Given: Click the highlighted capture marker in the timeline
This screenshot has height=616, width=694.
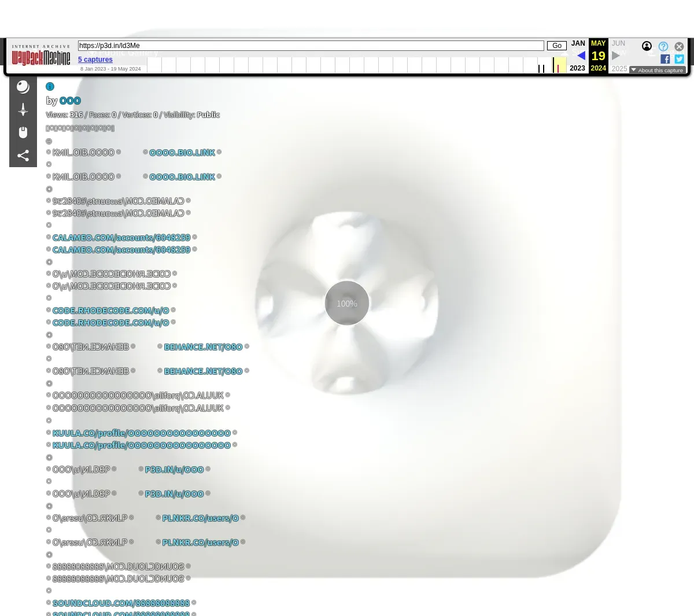Looking at the screenshot, I should (x=560, y=65).
